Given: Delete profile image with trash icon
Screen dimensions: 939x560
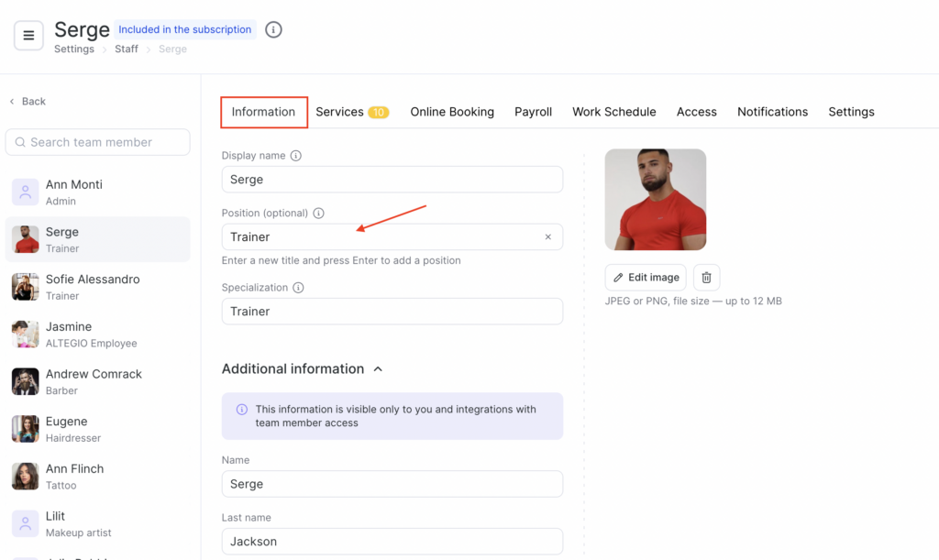Looking at the screenshot, I should (x=706, y=278).
